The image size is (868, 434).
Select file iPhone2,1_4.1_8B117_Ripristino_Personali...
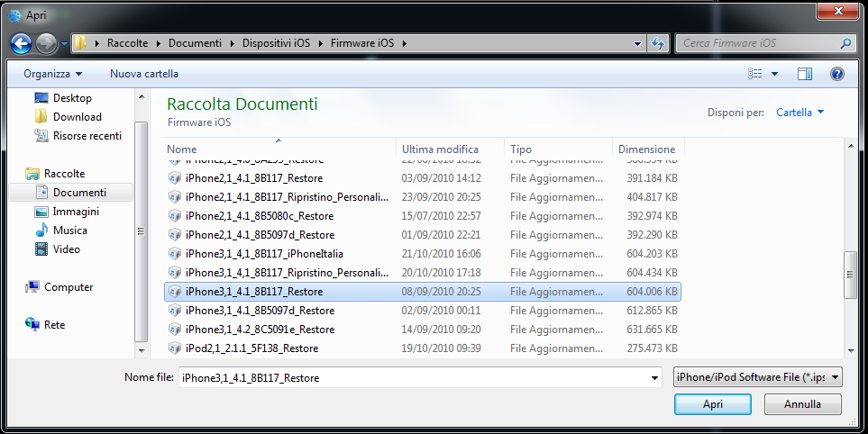pos(423,197)
